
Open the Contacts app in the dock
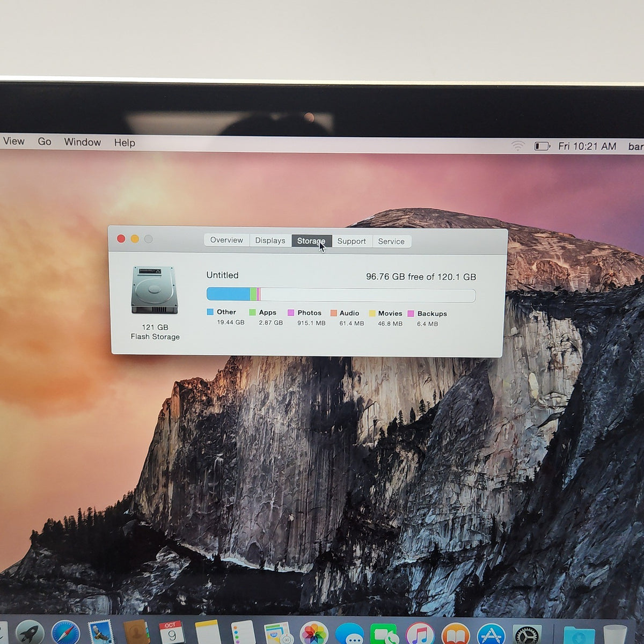(x=136, y=633)
